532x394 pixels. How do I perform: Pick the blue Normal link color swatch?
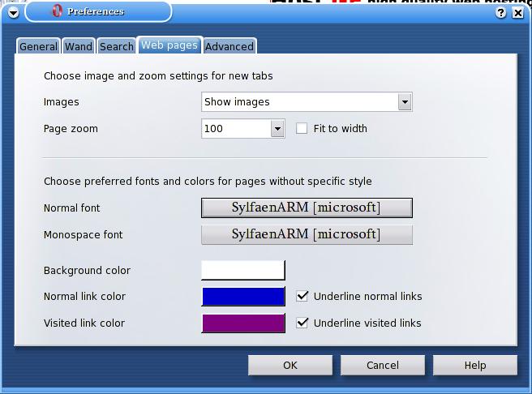click(x=243, y=297)
